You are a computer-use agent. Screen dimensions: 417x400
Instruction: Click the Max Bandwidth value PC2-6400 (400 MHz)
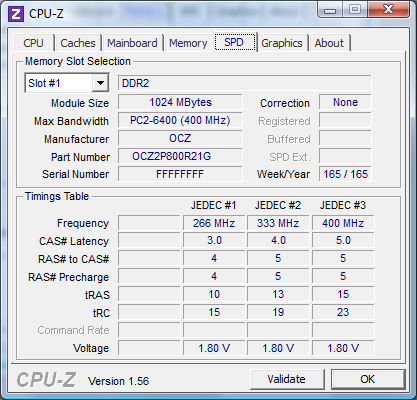coord(180,120)
